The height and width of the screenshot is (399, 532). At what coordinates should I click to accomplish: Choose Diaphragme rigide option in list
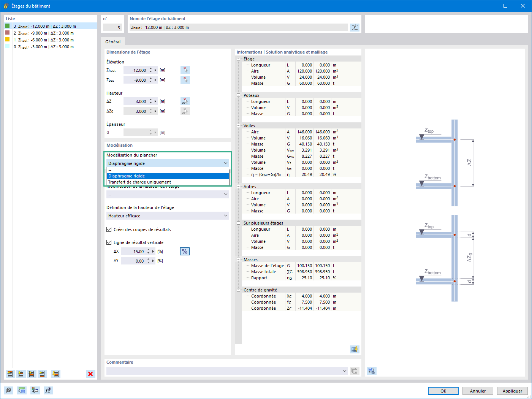point(168,176)
